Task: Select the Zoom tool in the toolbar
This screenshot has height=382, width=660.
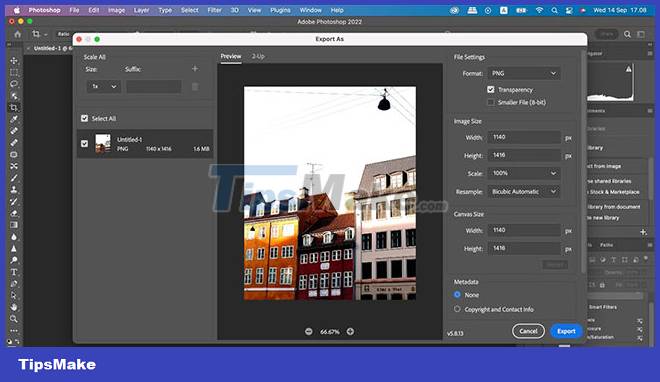Action: pos(14,319)
